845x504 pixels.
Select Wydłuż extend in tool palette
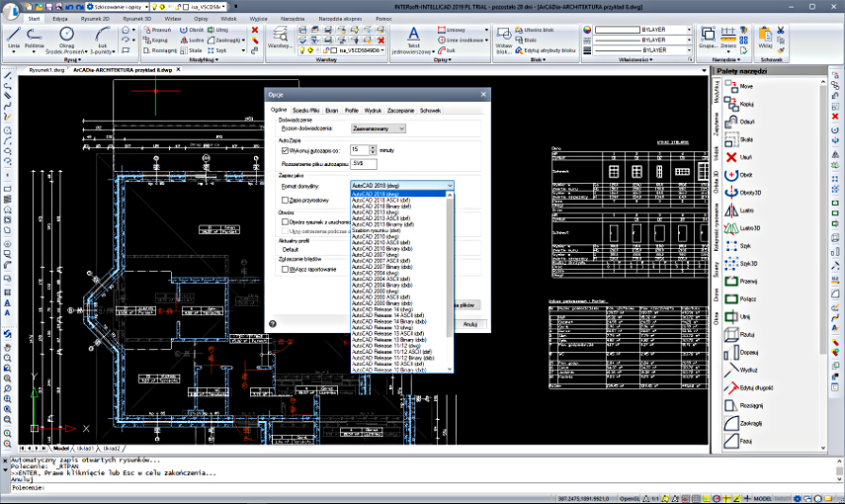(x=741, y=370)
